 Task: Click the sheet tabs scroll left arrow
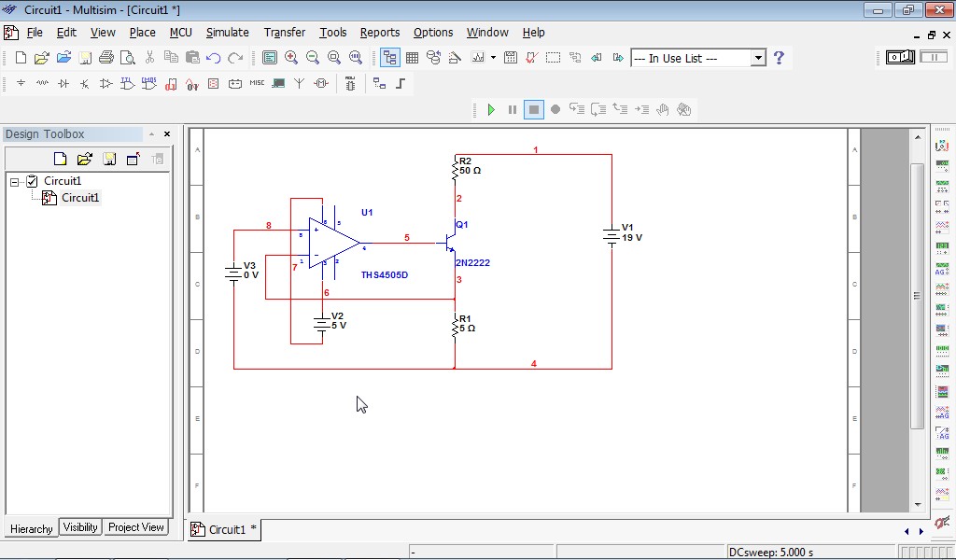pyautogui.click(x=907, y=531)
